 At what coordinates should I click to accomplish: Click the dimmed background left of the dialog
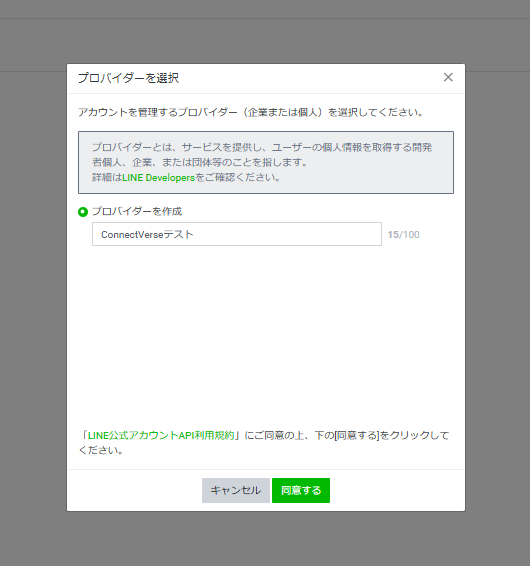[x=33, y=289]
